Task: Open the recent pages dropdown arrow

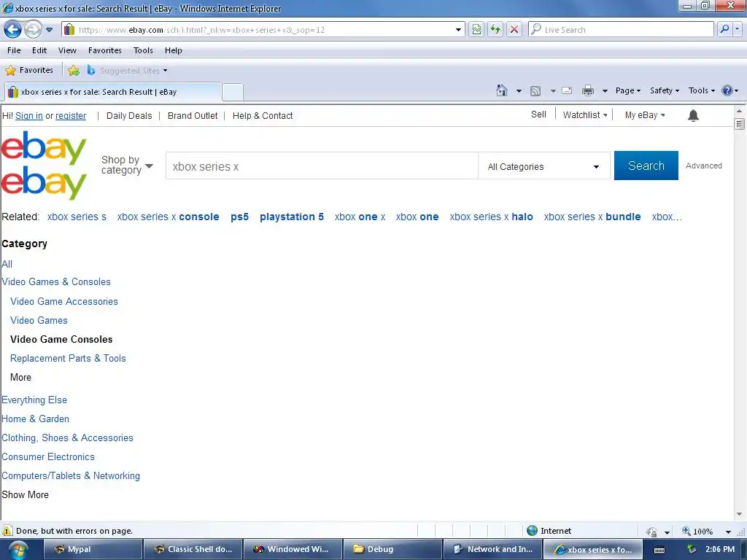Action: [x=49, y=29]
